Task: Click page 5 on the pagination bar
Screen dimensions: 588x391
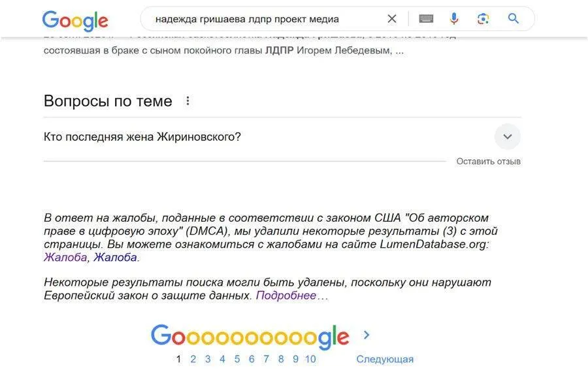Action: click(237, 359)
